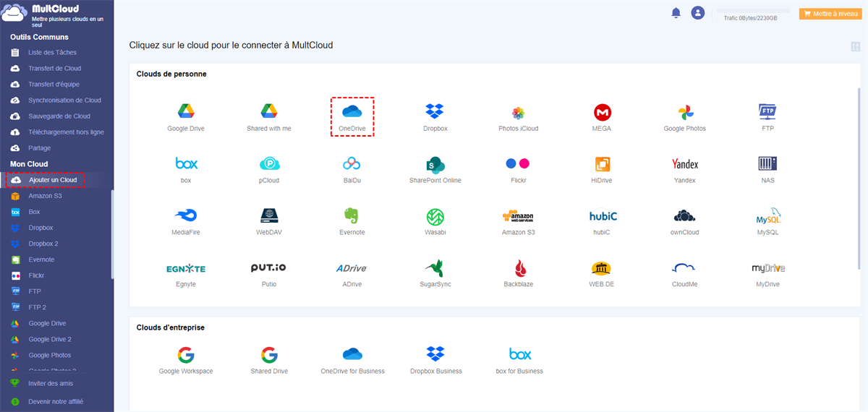Choose Amazon S3 in the cloud grid
Image resolution: width=868 pixels, height=412 pixels.
tap(518, 222)
